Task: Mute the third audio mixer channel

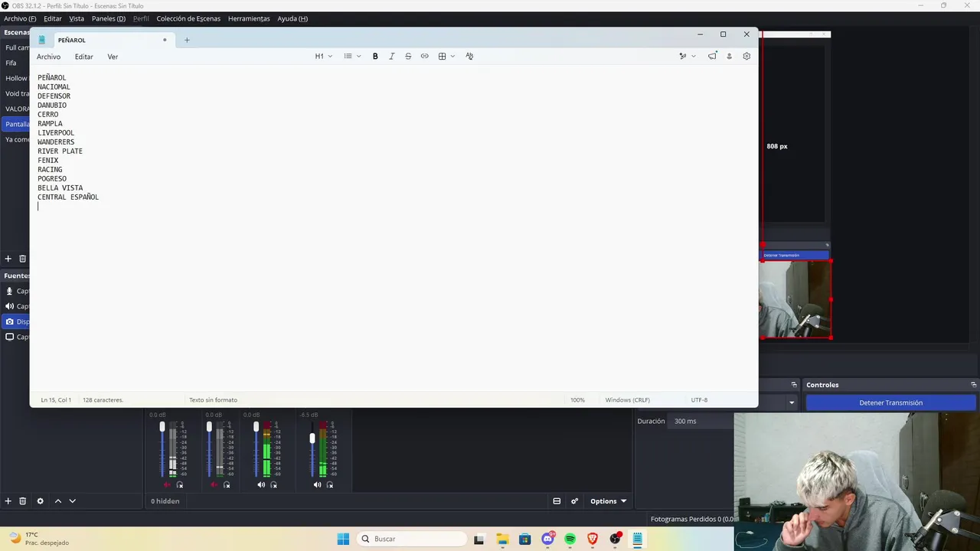Action: (261, 484)
